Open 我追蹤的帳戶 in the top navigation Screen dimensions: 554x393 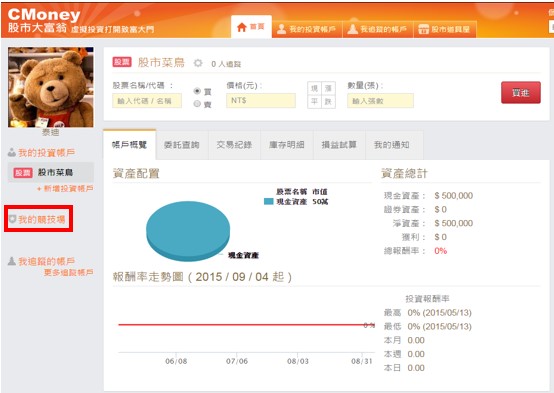pyautogui.click(x=378, y=29)
